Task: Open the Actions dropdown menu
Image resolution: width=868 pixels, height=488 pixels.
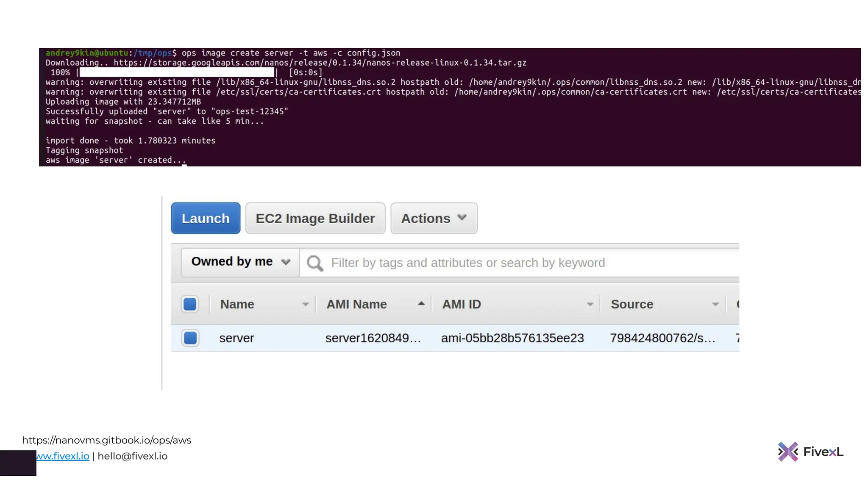Action: 434,218
